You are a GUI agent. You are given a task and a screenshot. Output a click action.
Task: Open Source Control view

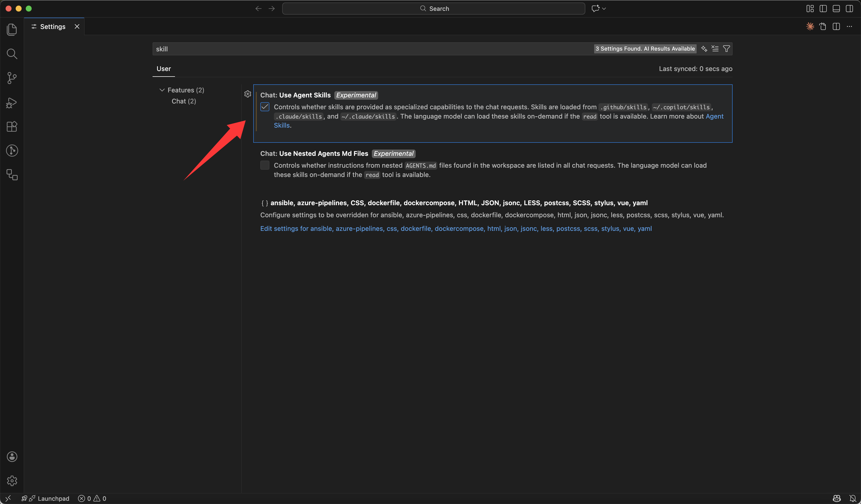[12, 78]
